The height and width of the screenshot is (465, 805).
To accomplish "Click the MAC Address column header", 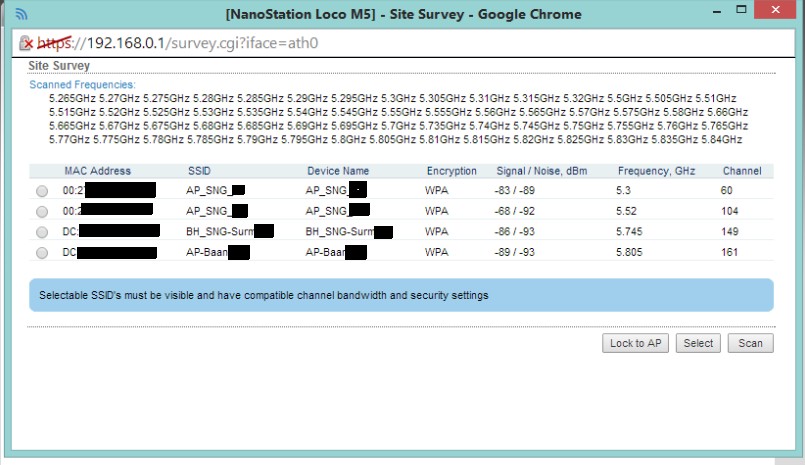I will click(98, 171).
